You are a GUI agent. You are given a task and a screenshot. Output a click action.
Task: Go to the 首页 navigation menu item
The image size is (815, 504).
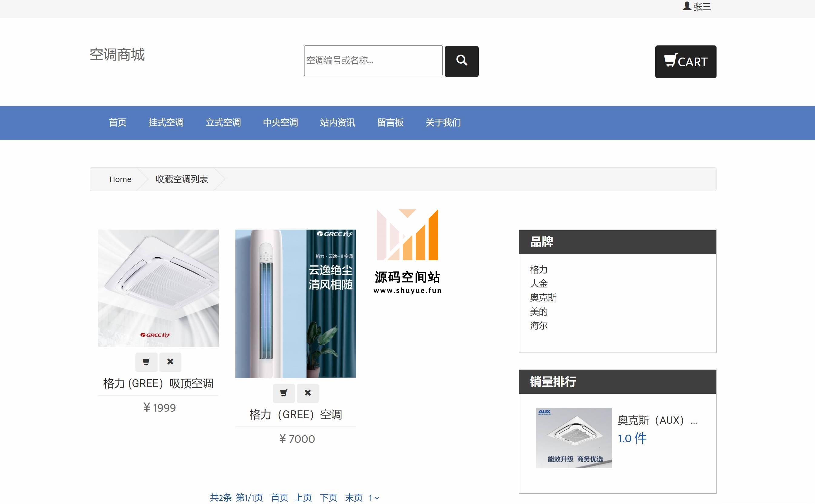click(118, 123)
